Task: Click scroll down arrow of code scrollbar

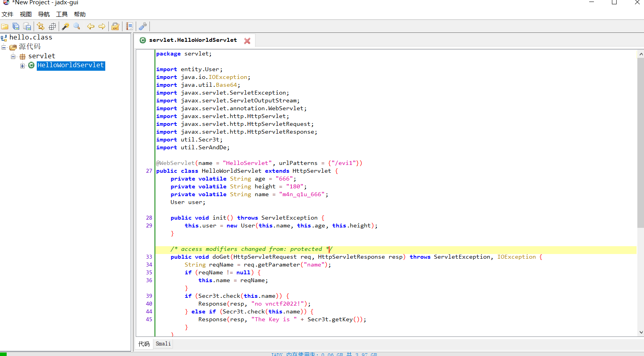Action: (640, 333)
